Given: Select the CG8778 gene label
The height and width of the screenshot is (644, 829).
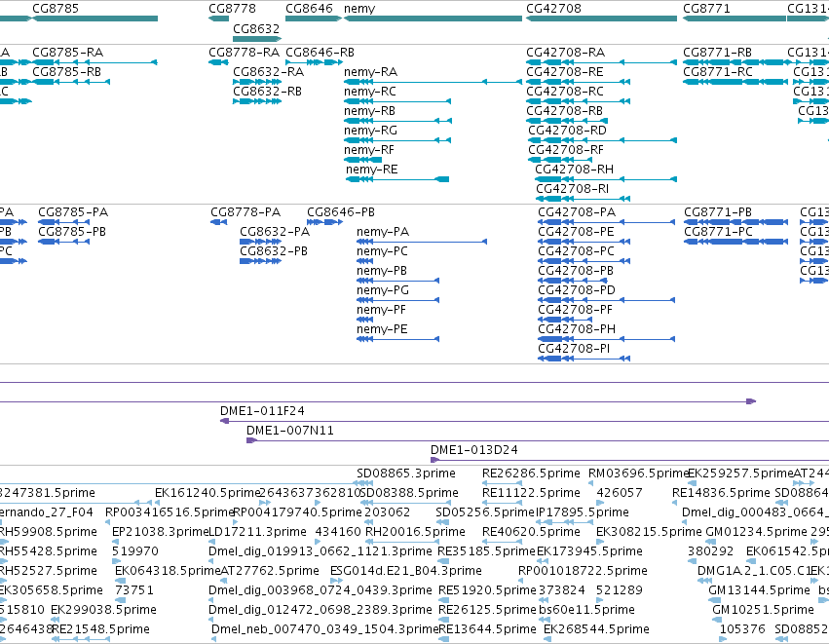Looking at the screenshot, I should click(x=232, y=9).
